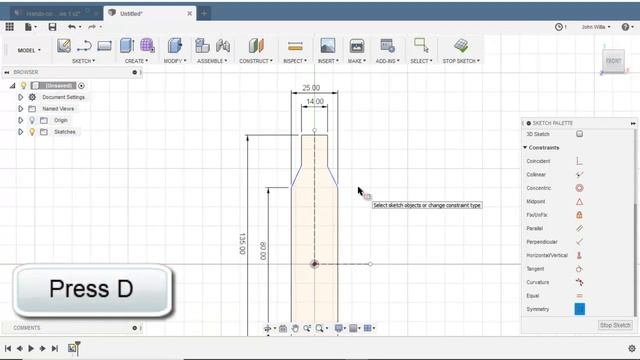
Task: Click the Stop Sketch toolbar icon
Action: (461, 45)
